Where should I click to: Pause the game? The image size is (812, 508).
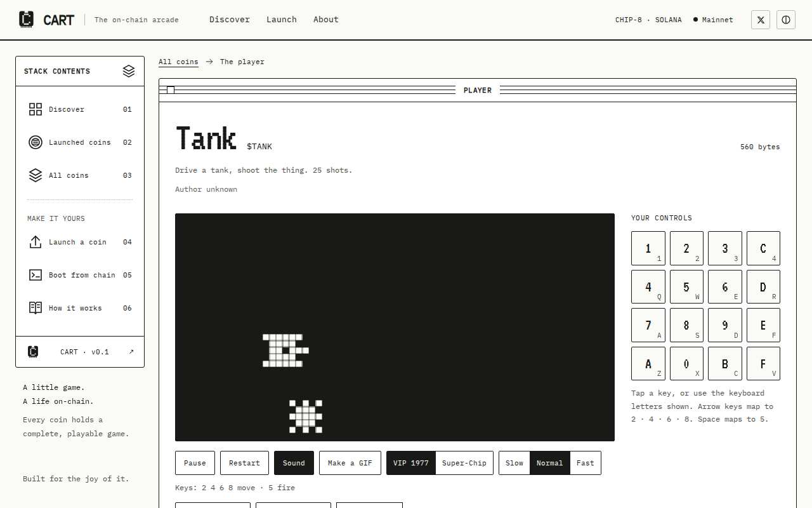(x=195, y=463)
